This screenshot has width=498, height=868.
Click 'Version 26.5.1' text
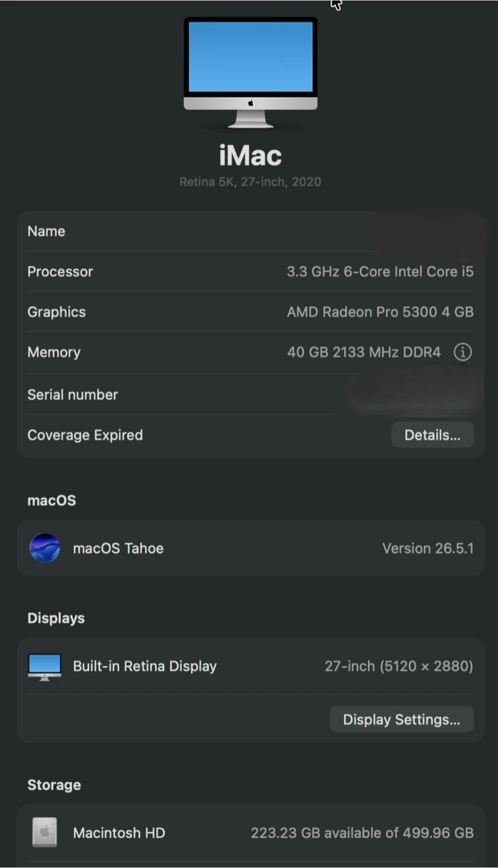point(427,548)
